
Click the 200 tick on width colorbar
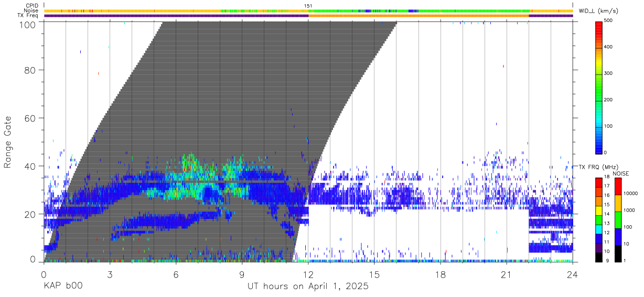pos(609,100)
